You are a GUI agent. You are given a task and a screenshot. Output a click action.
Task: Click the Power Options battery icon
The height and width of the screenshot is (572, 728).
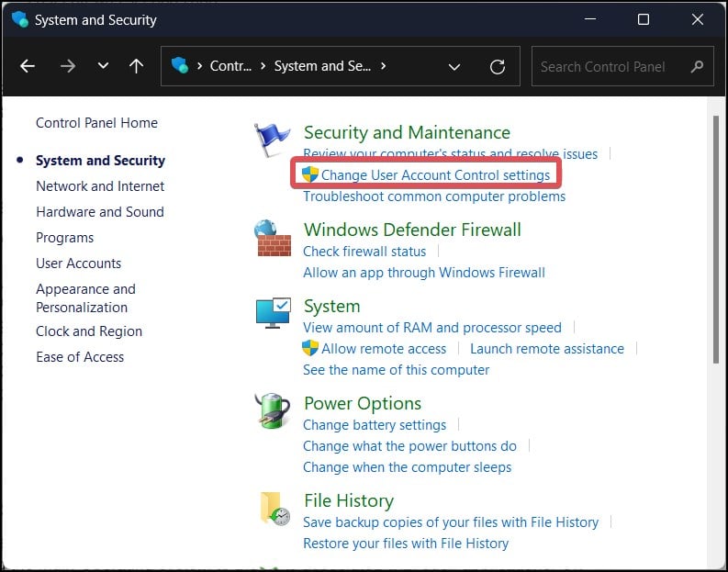point(273,410)
